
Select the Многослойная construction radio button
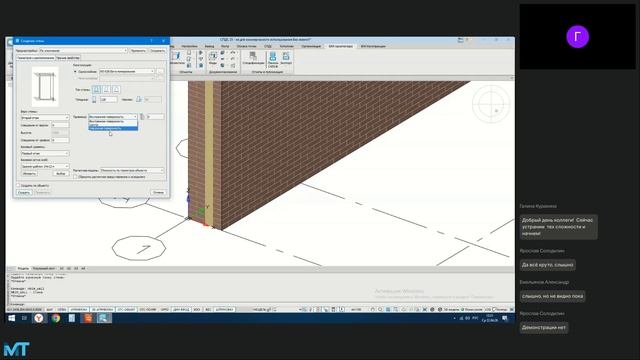tap(75, 78)
